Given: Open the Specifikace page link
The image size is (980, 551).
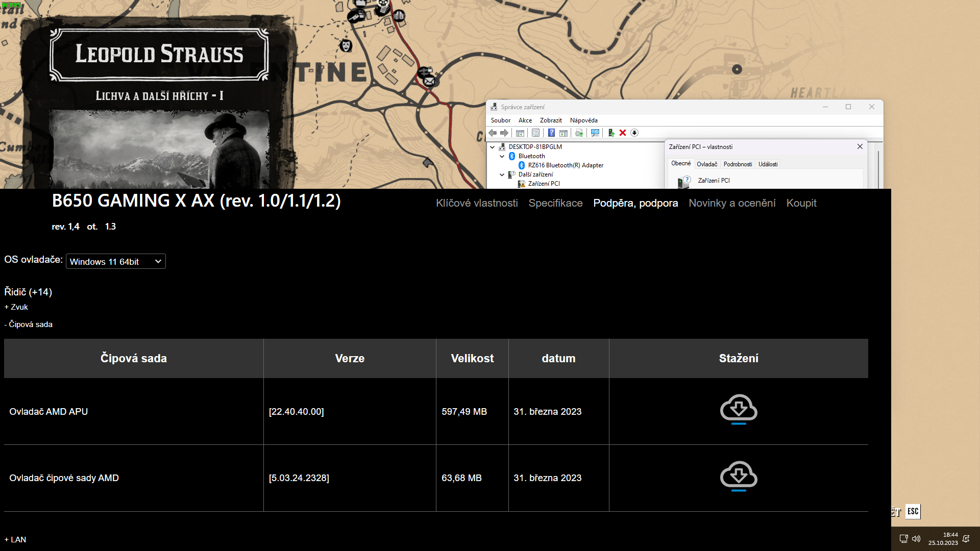Looking at the screenshot, I should click(x=555, y=203).
